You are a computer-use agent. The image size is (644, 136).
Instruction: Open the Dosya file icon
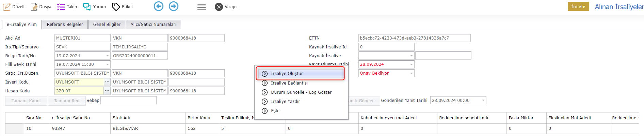click(x=34, y=6)
